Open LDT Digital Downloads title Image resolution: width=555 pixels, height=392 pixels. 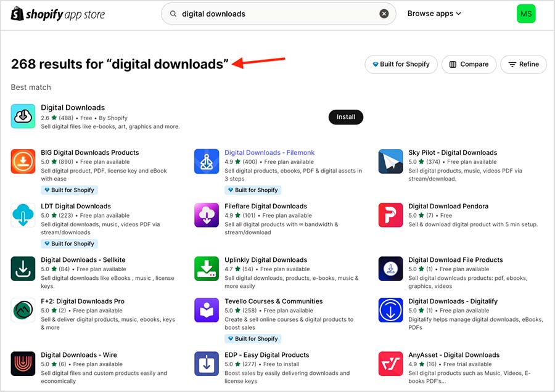point(76,206)
